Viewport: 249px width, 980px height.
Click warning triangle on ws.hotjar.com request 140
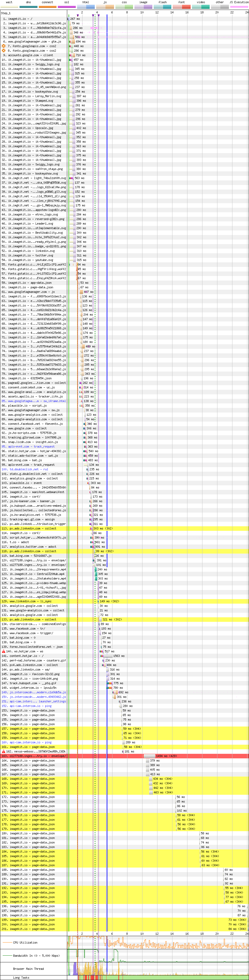(4, 651)
